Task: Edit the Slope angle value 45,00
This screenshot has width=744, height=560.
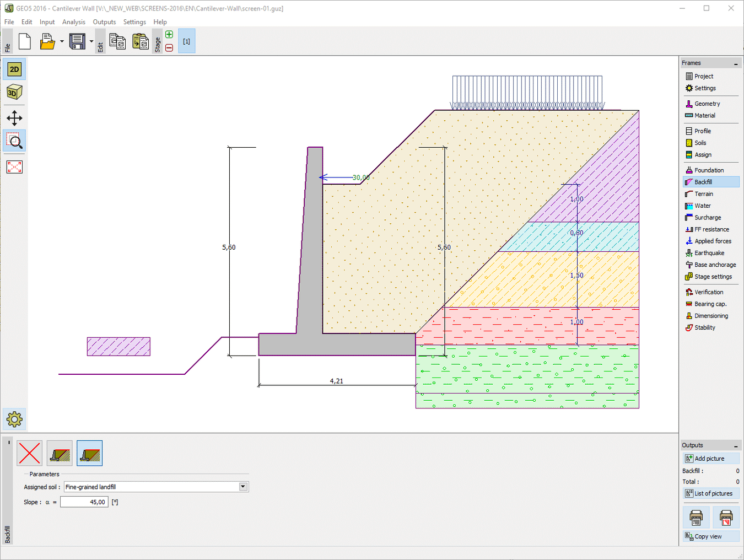Action: (x=84, y=502)
